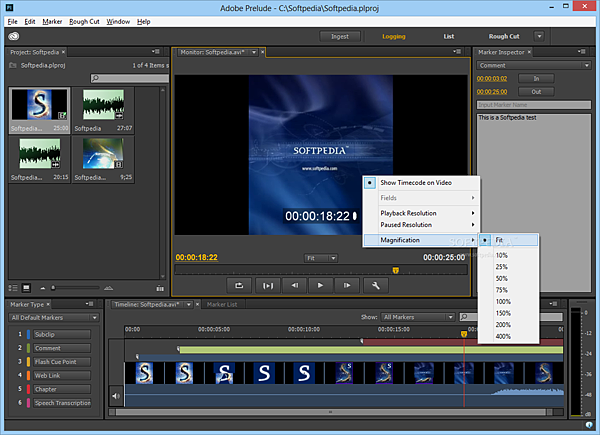Open Monitor tab clip dropdown arrow
This screenshot has height=435, width=600.
point(254,52)
